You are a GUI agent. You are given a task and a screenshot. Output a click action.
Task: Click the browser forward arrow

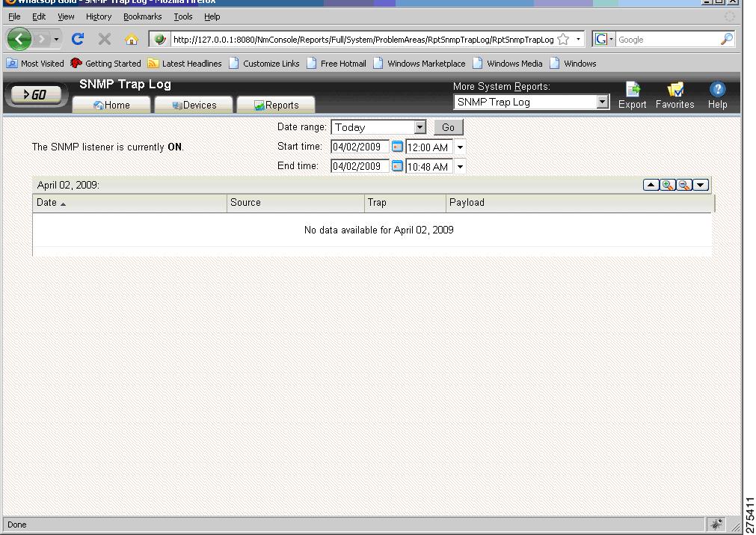click(43, 39)
